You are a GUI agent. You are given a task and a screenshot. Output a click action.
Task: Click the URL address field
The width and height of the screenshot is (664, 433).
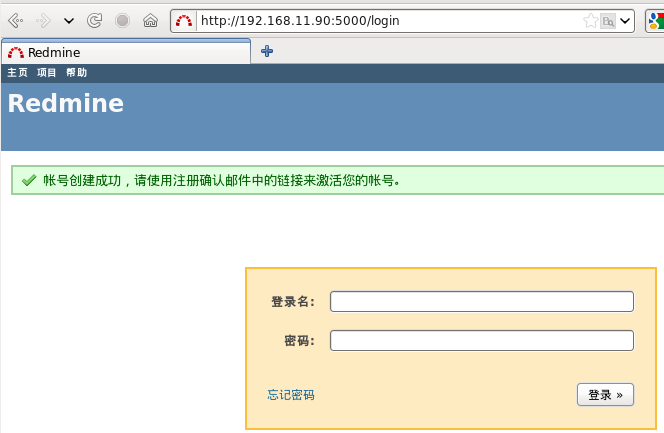point(380,20)
